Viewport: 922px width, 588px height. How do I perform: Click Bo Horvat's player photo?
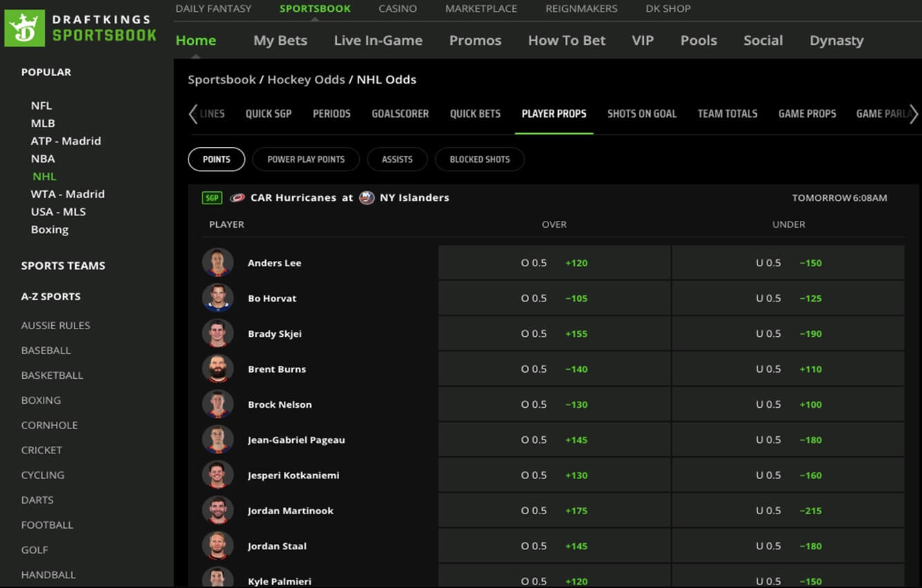coord(218,298)
